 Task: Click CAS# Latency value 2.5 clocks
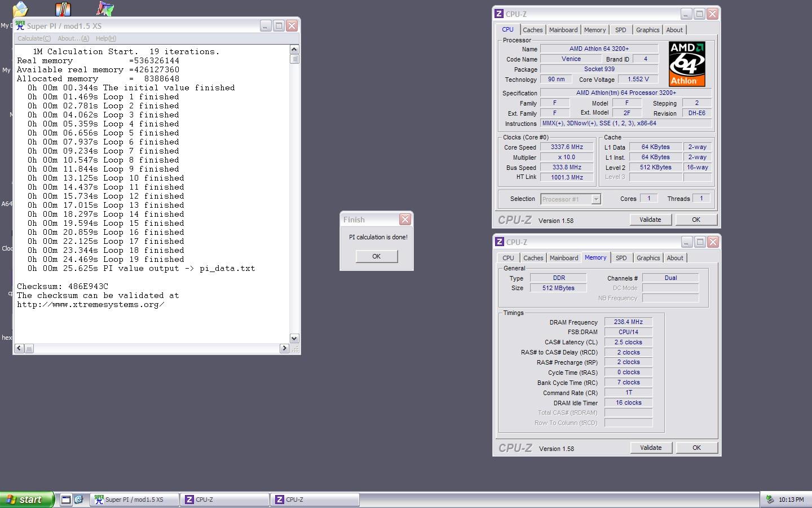click(x=628, y=342)
